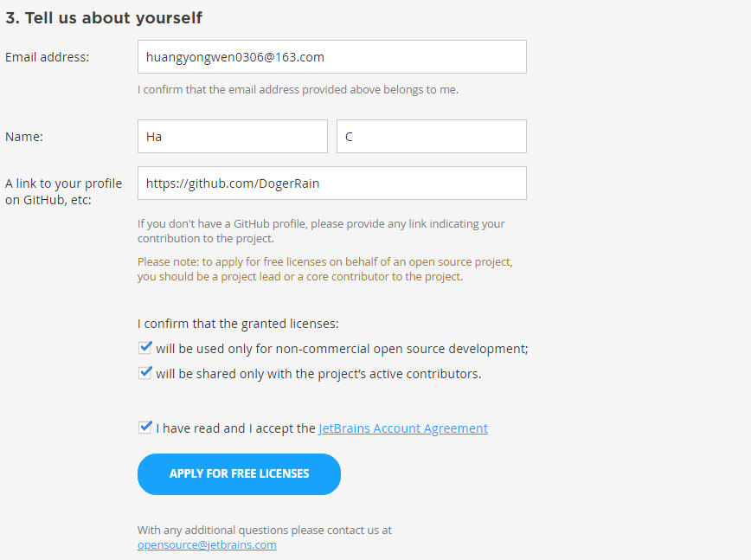Click the 'will be used only for non-commercial' label text
This screenshot has height=560, width=751.
(x=342, y=349)
